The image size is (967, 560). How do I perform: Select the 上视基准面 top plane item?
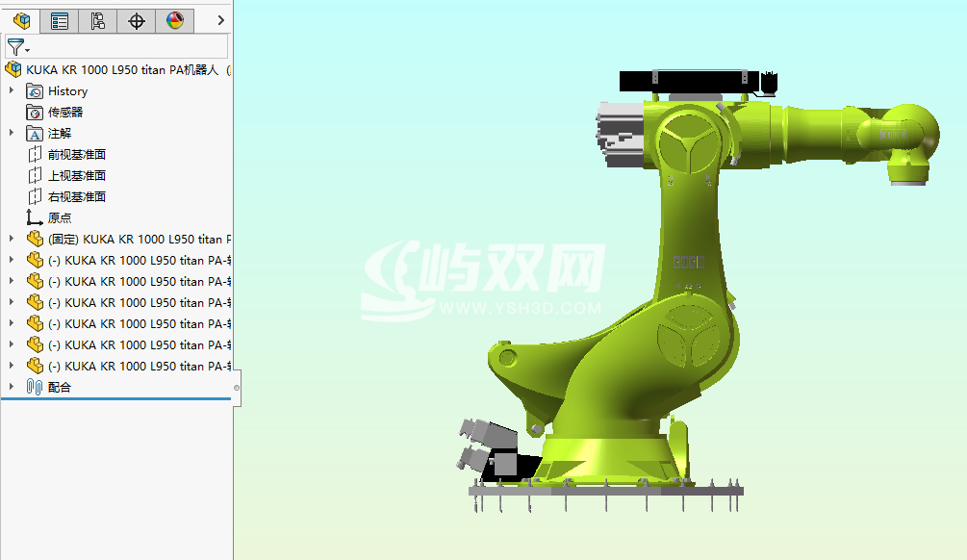coord(72,175)
